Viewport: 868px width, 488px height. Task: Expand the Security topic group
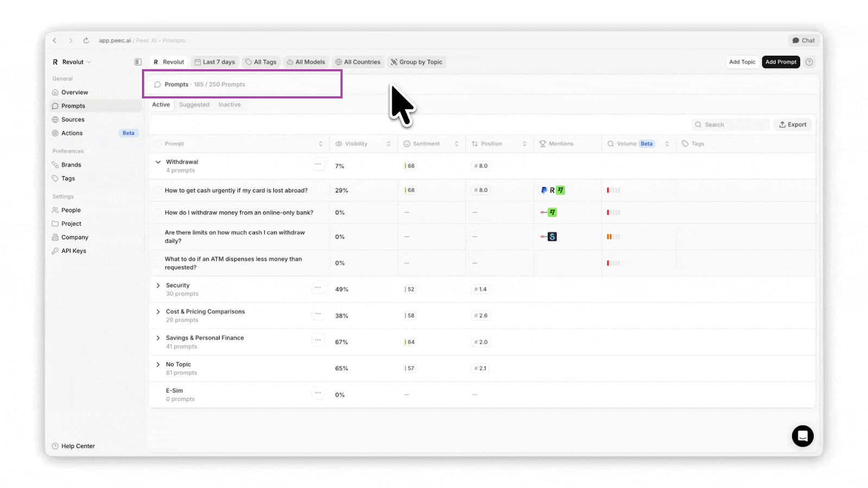point(158,286)
